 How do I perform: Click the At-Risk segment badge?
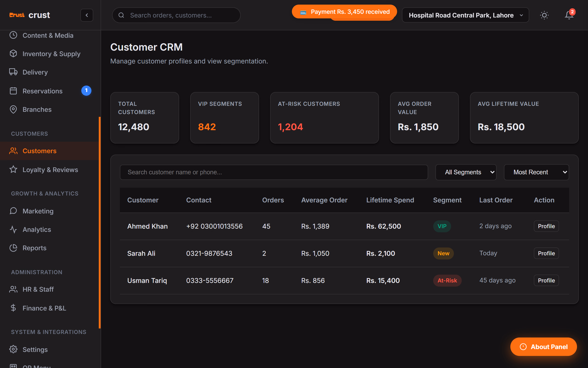(447, 280)
